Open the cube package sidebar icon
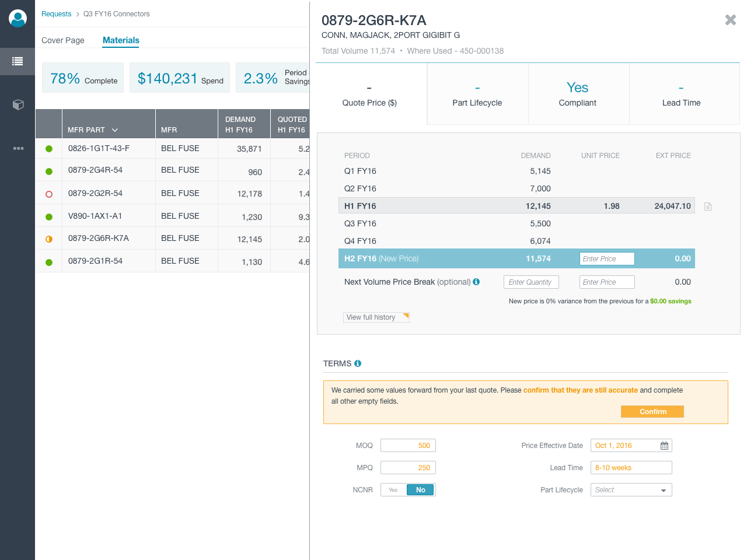747x560 pixels. tap(18, 104)
